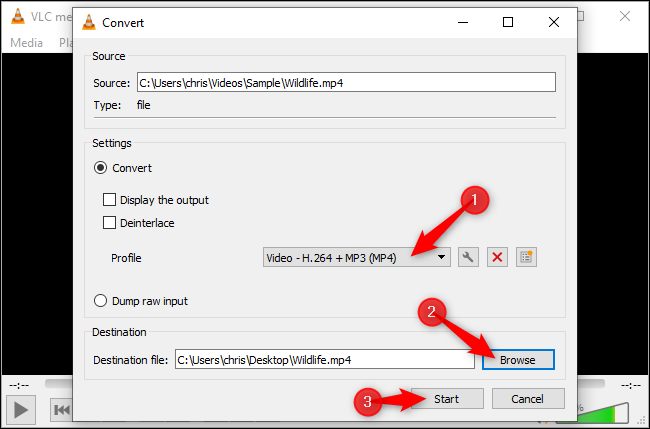The width and height of the screenshot is (650, 429).
Task: Enable Display the output checkbox
Action: tap(109, 200)
